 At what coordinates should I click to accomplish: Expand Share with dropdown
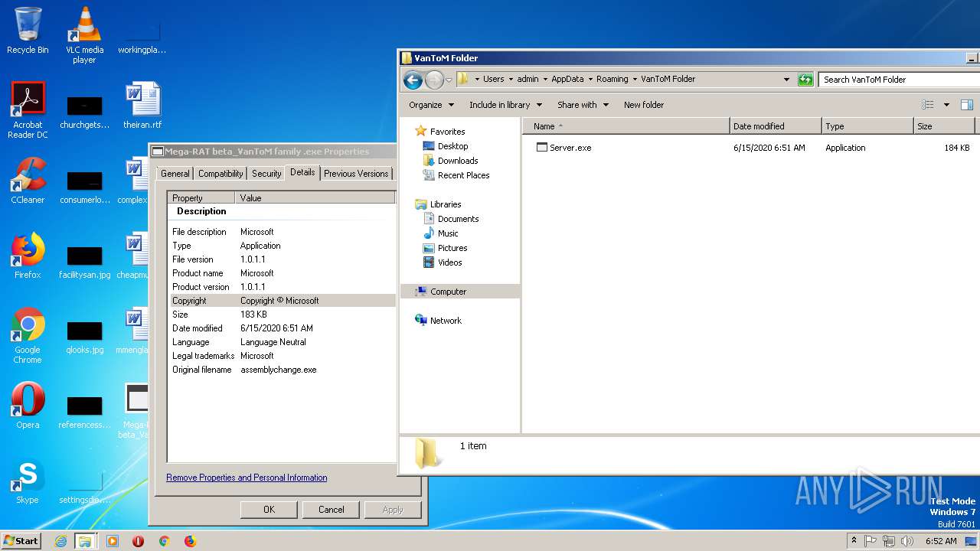click(x=583, y=105)
